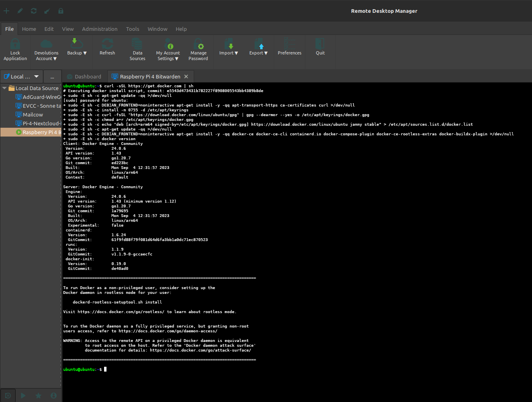The width and height of the screenshot is (532, 402).
Task: Click the pencil edit icon in the title bar
Action: coord(20,11)
